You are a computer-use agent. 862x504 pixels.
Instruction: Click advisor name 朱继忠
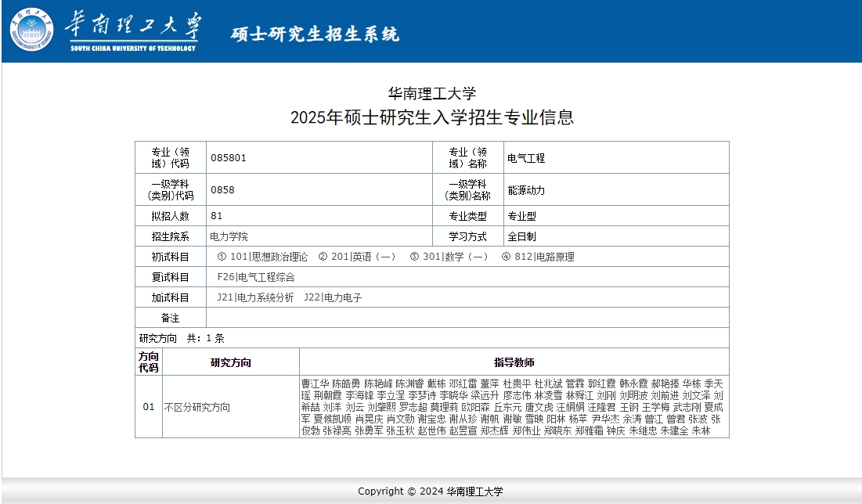(644, 431)
